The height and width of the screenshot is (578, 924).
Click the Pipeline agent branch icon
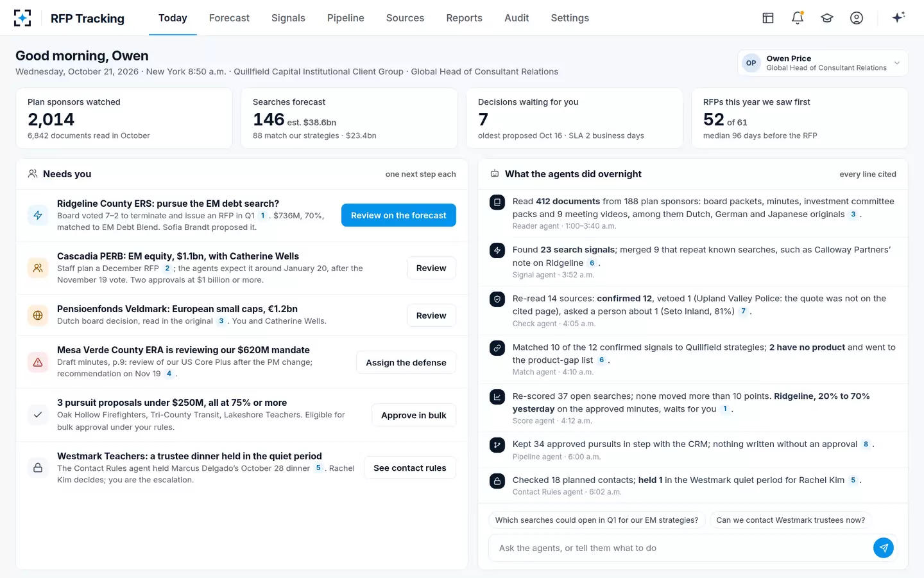(497, 444)
